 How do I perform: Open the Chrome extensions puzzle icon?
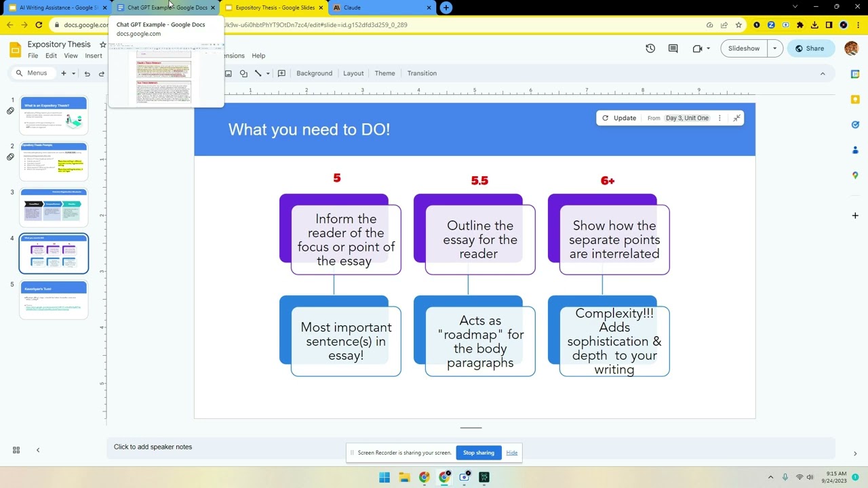[800, 25]
